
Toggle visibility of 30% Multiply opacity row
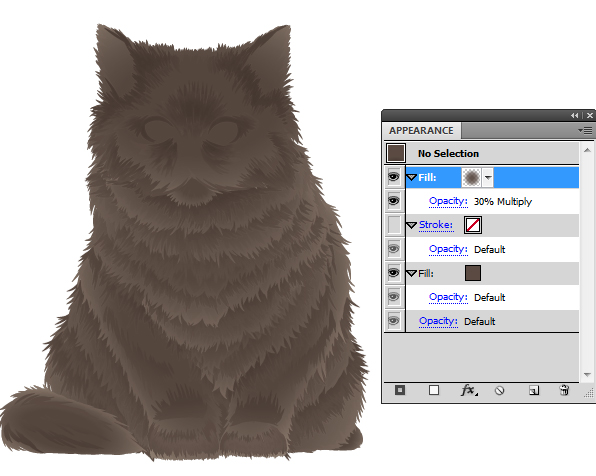tap(394, 201)
